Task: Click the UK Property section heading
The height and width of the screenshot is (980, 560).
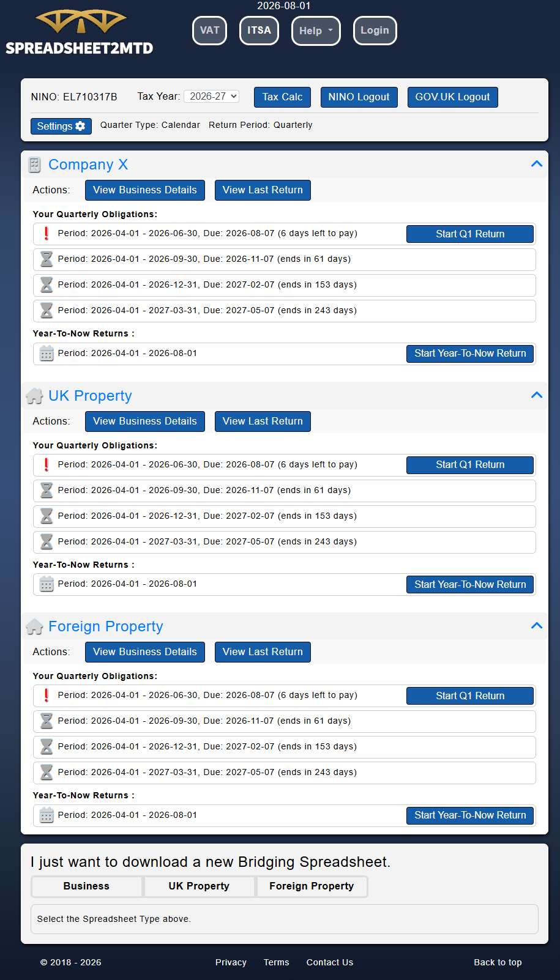Action: pos(90,396)
